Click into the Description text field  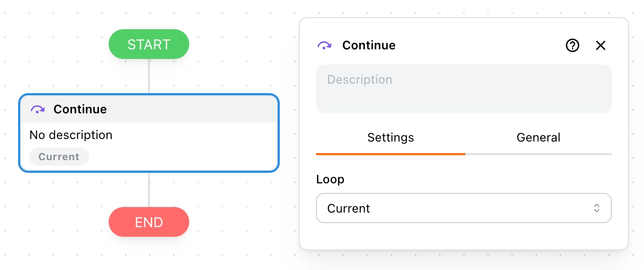click(463, 89)
